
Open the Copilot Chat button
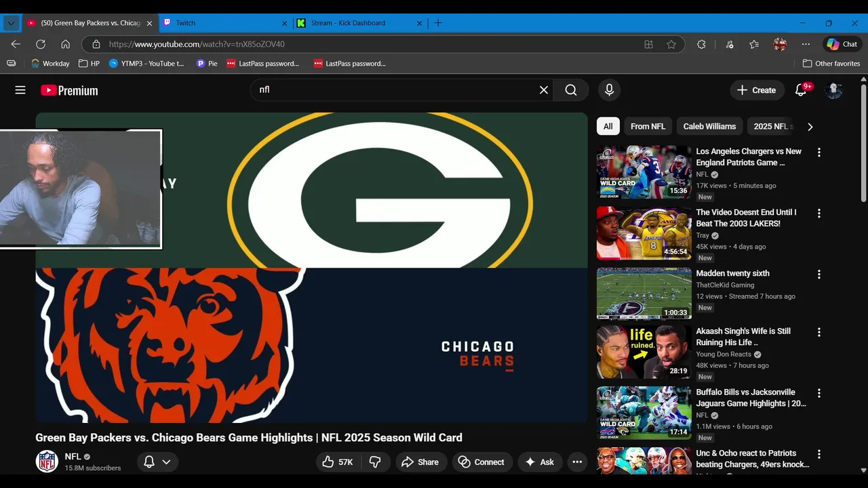click(842, 44)
